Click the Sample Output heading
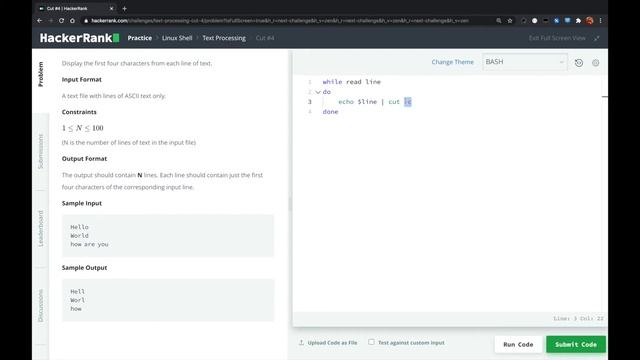This screenshot has height=360, width=640. [84, 268]
